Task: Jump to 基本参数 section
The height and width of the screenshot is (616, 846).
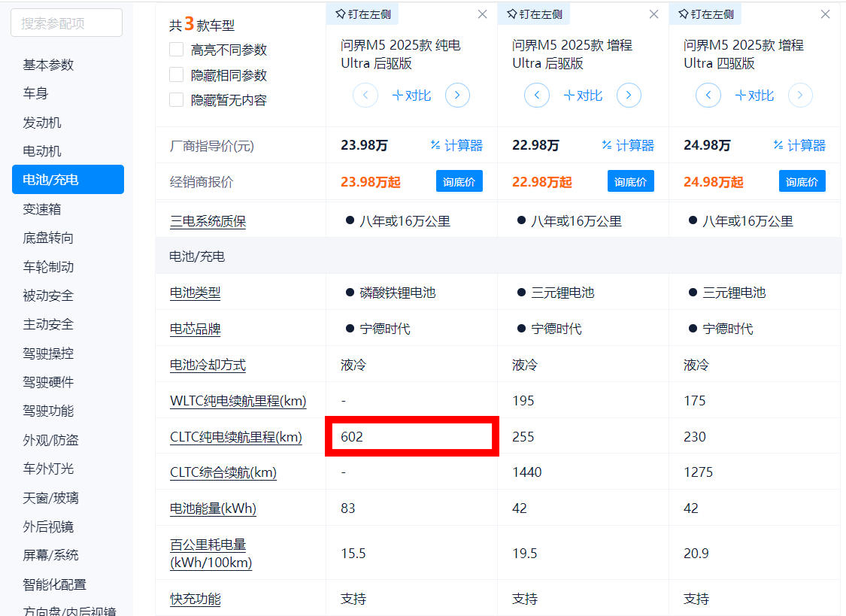Action: [48, 65]
